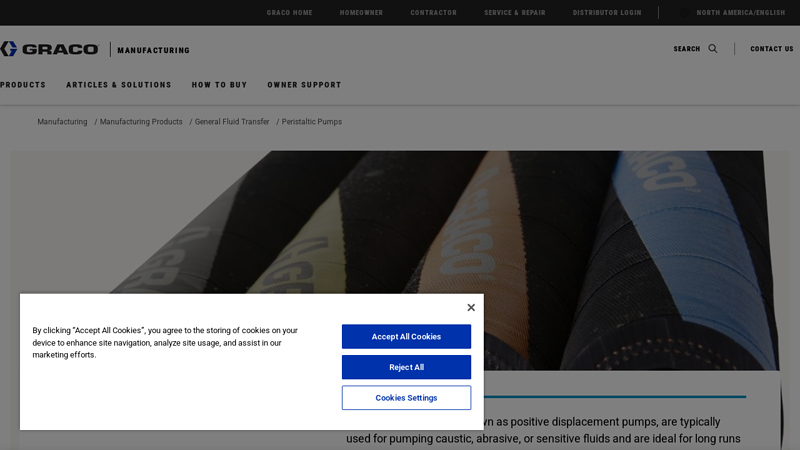Screen dimensions: 800x450
Task: Open the Homeowner site link
Action: [x=361, y=13]
